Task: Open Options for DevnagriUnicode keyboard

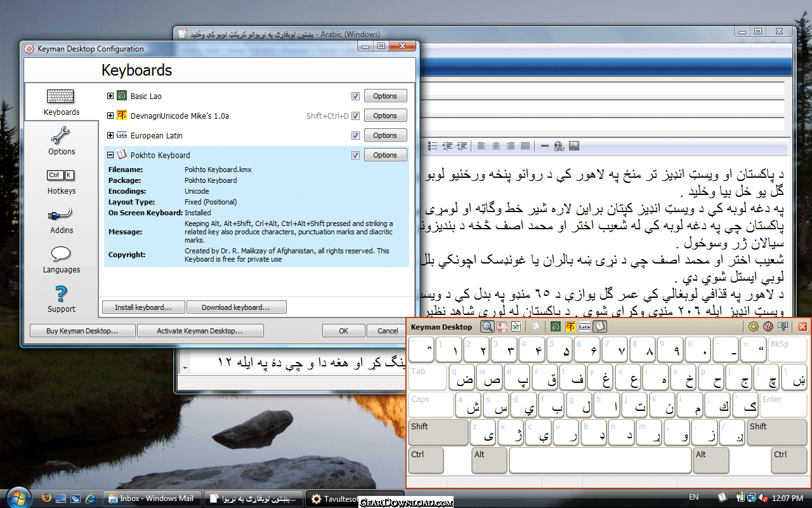Action: pos(385,116)
